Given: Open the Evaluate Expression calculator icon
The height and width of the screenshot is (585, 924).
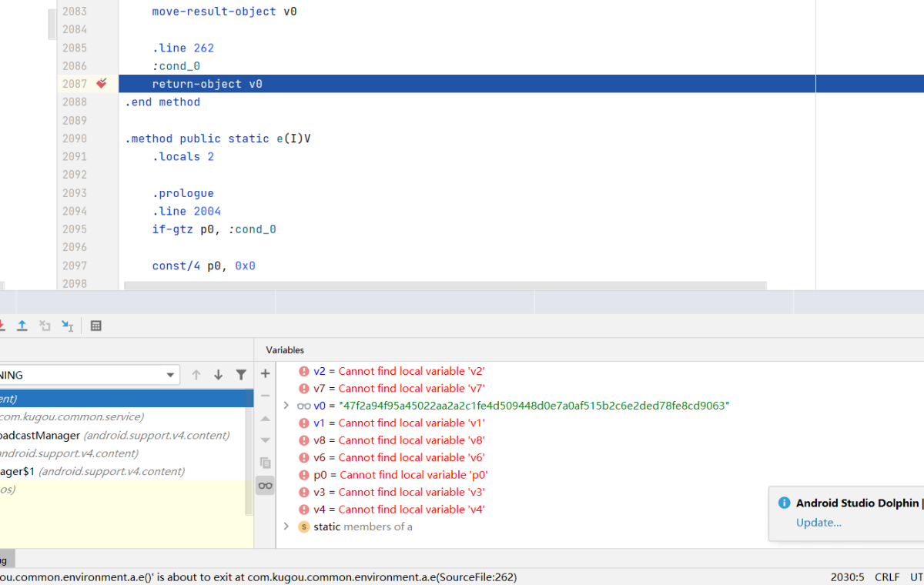Looking at the screenshot, I should pos(96,326).
